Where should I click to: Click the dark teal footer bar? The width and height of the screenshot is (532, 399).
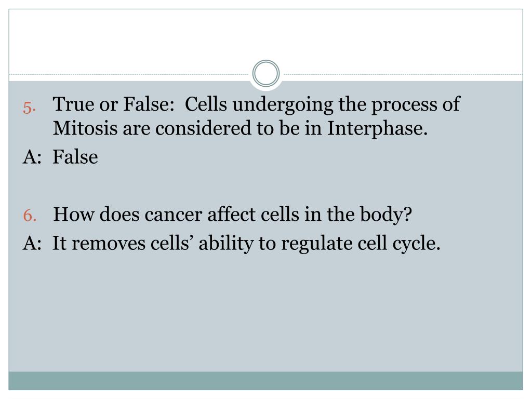pos(265,381)
